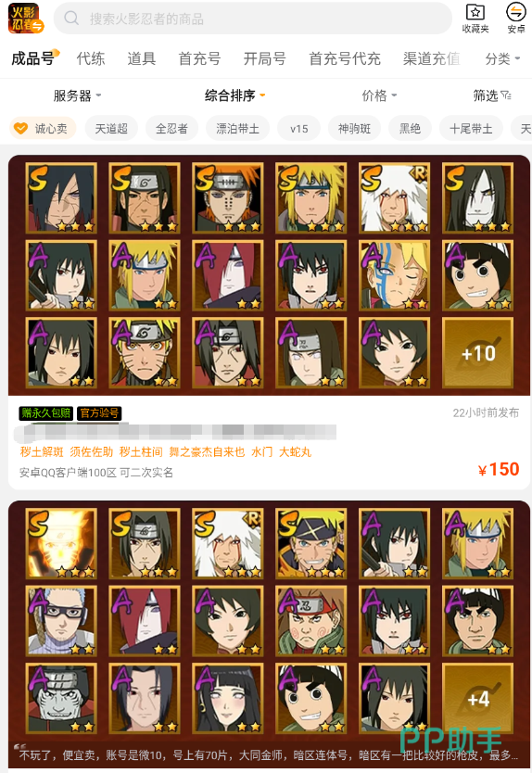532x773 pixels.
Task: Expand the 服务器 server dropdown
Action: pyautogui.click(x=77, y=95)
